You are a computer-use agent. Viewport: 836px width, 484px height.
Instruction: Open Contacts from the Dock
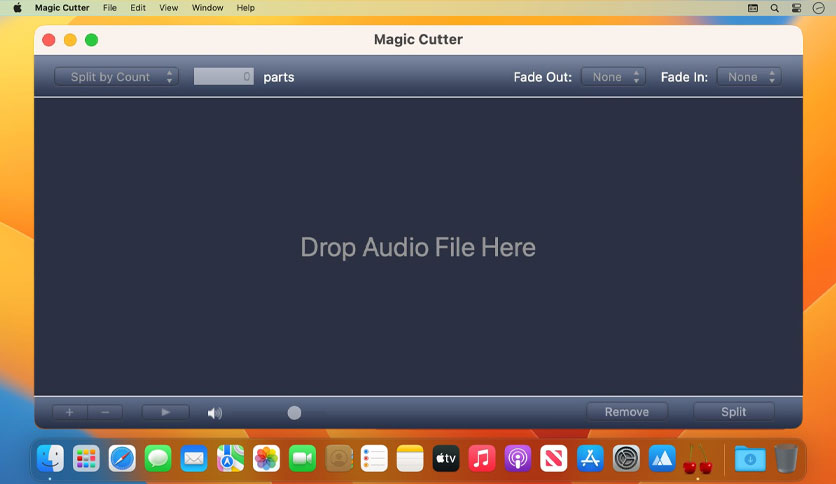[x=339, y=458]
